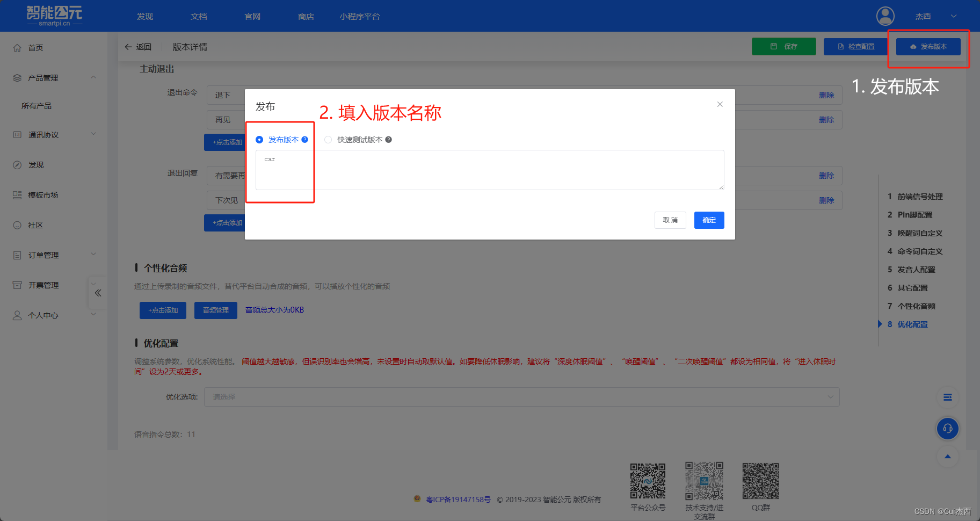Screen dimensions: 980x521
Task: Click the 删除 link in the 退下 row
Action: pyautogui.click(x=826, y=95)
